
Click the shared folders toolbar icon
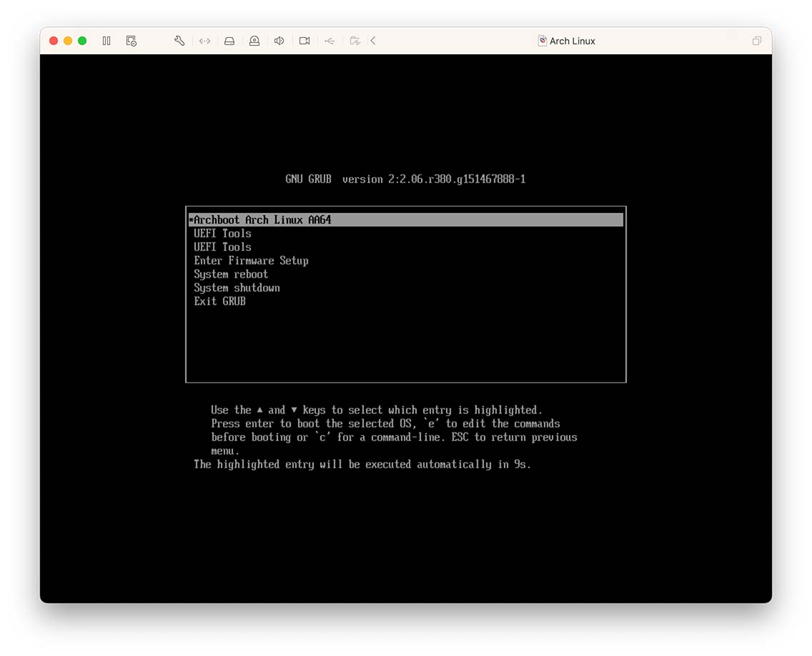click(355, 41)
